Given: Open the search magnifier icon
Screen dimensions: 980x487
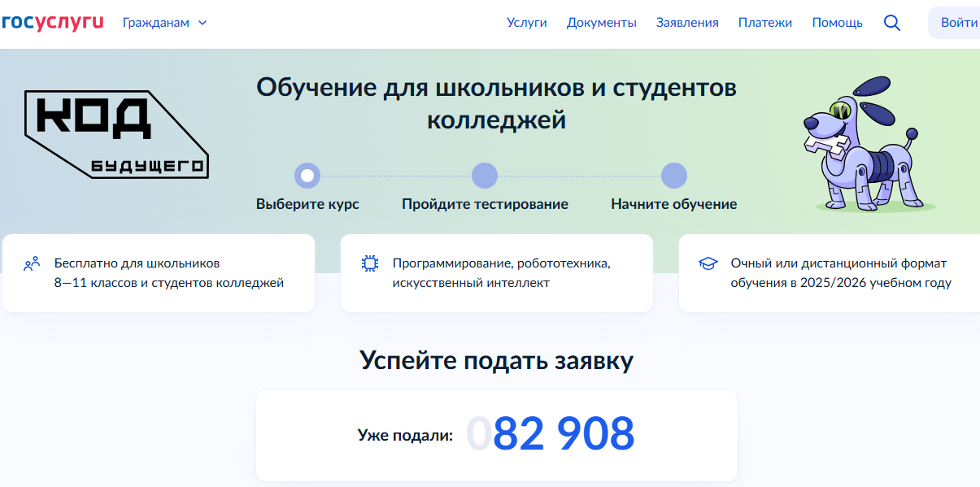Looking at the screenshot, I should tap(892, 23).
